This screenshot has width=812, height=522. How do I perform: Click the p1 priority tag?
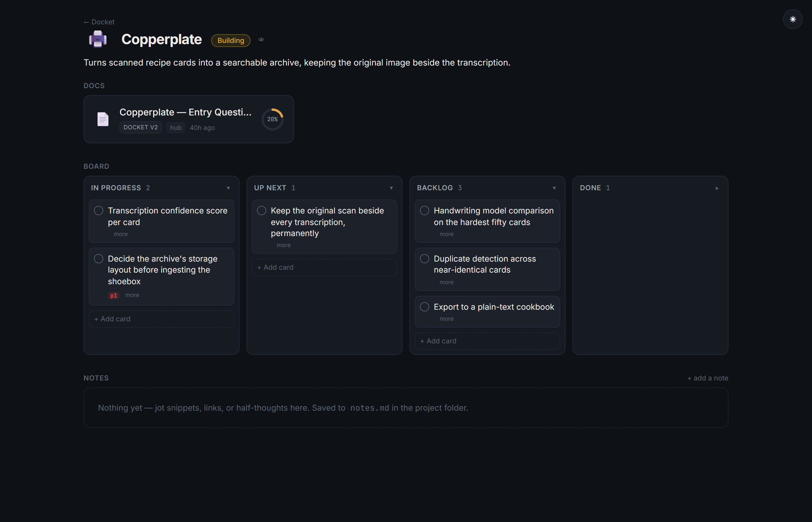pyautogui.click(x=113, y=295)
